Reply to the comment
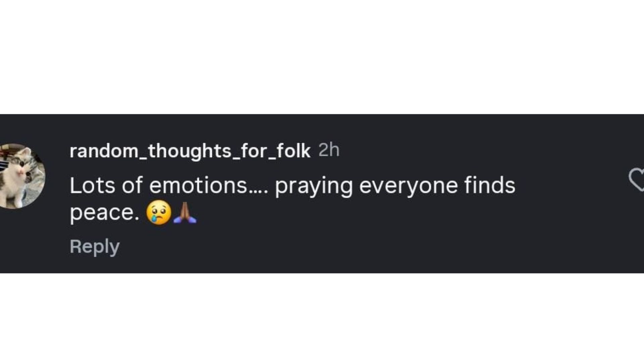Image resolution: width=644 pixels, height=362 pixels. pyautogui.click(x=95, y=247)
